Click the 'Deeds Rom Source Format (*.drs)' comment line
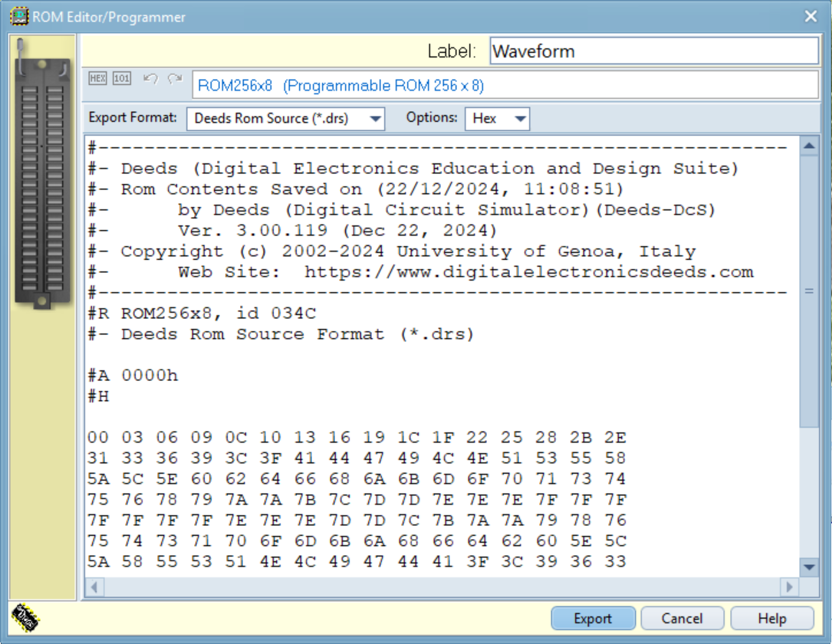 [x=281, y=334]
